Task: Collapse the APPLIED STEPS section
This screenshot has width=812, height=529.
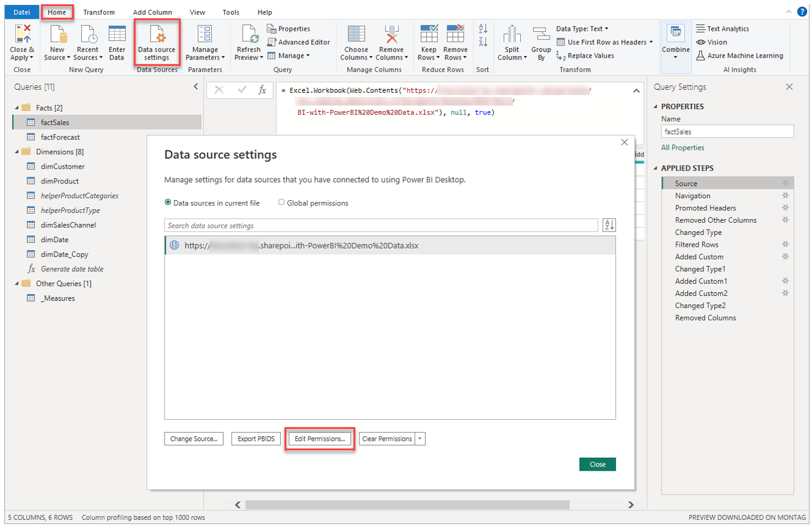Action: pos(656,168)
